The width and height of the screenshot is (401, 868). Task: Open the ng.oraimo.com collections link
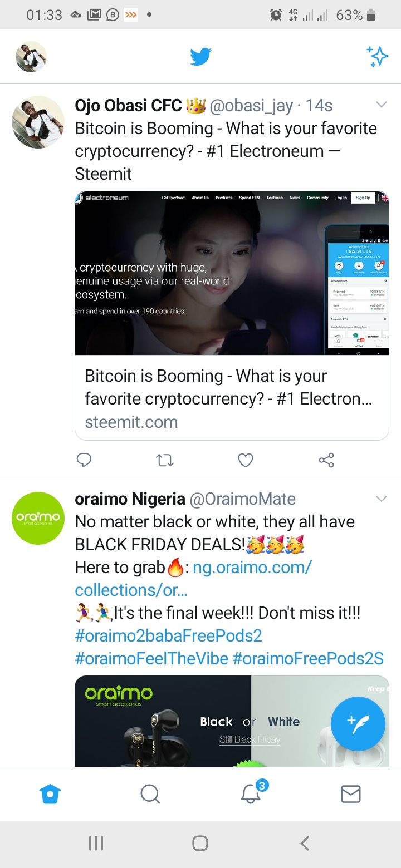[193, 579]
